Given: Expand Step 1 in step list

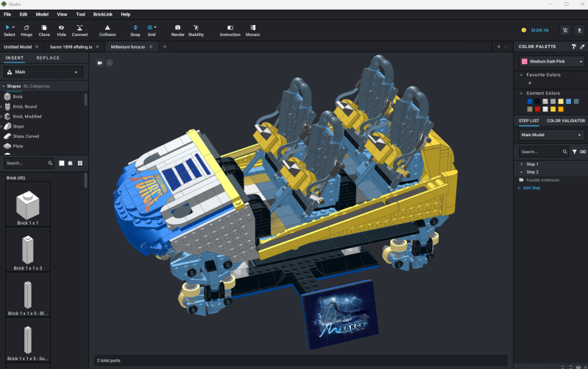Looking at the screenshot, I should click(x=521, y=164).
